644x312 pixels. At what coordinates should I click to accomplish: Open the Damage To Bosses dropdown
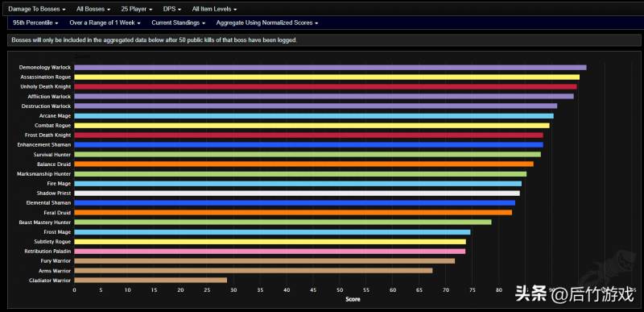click(37, 9)
